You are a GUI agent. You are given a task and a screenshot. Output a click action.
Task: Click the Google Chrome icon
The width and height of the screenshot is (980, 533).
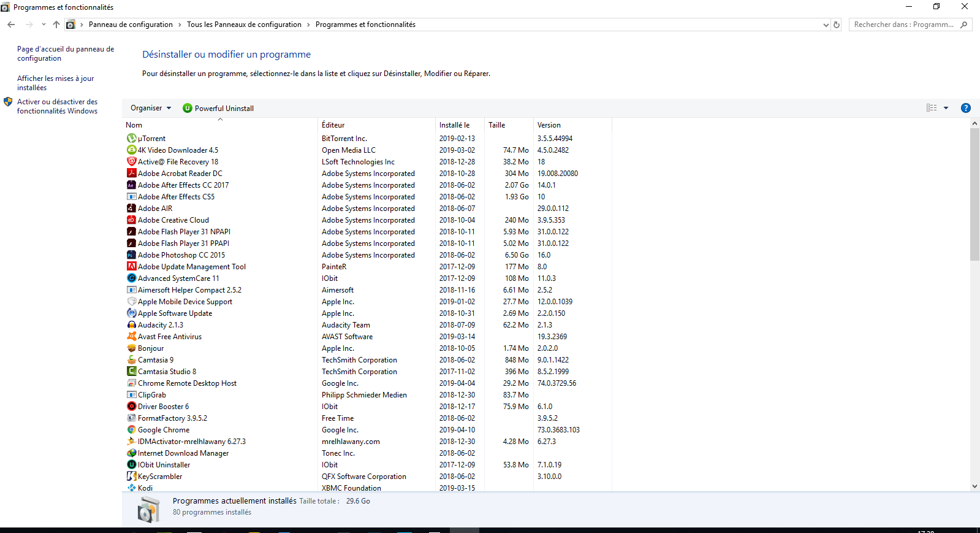pos(131,430)
